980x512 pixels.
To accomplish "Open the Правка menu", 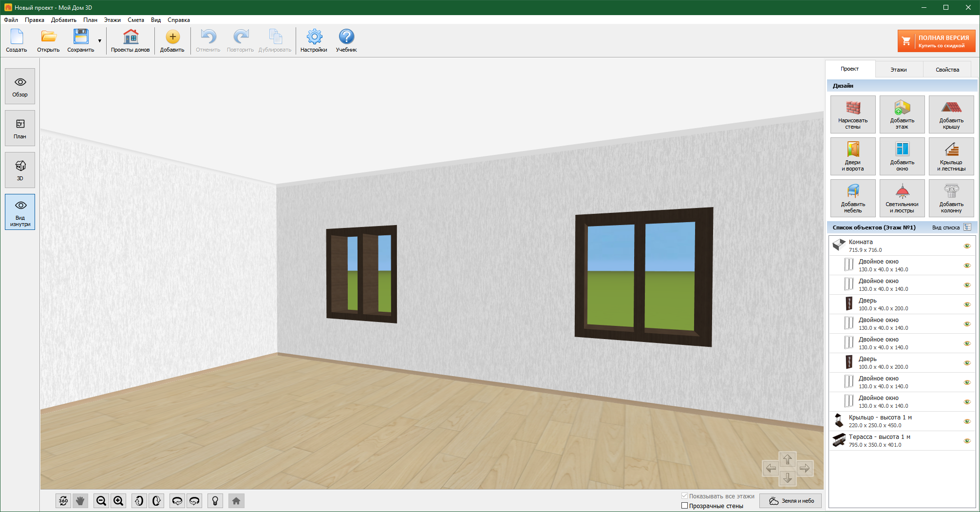I will (x=35, y=20).
